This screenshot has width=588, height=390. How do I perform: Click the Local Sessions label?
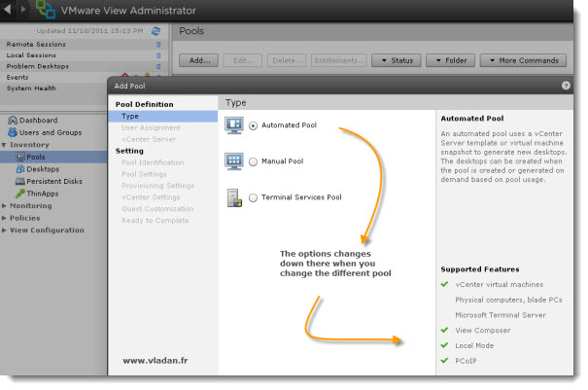coord(31,55)
